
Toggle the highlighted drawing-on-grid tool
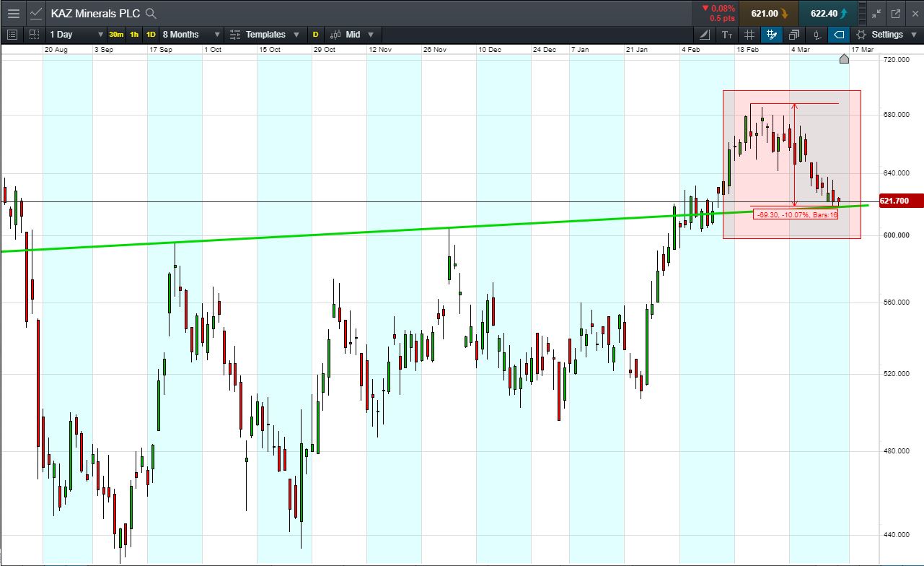click(772, 34)
